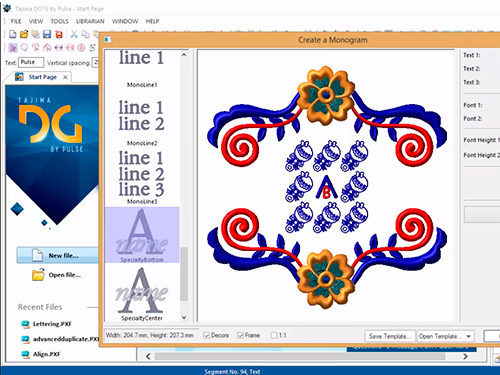Expand the Open Template dropdown arrow
The width and height of the screenshot is (500, 375).
coord(469,336)
